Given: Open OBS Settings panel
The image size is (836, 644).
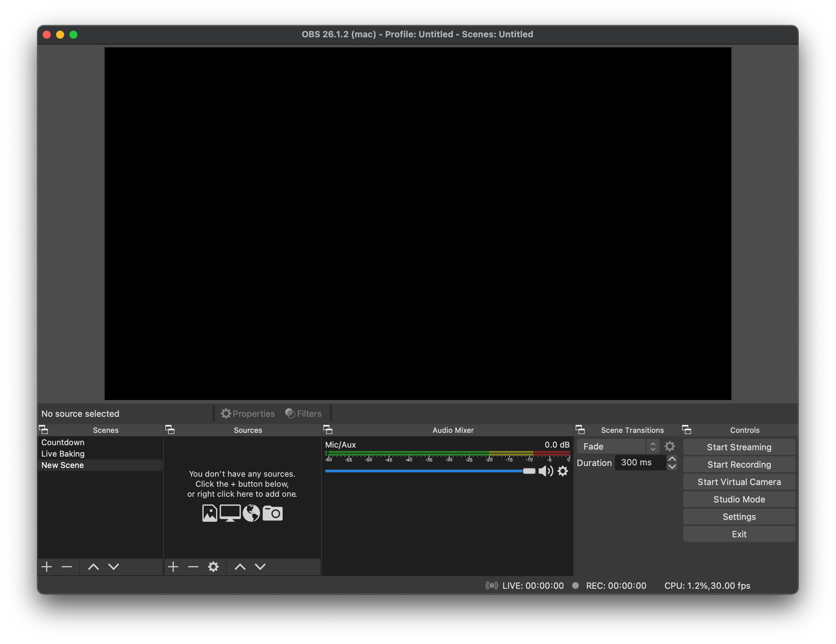Looking at the screenshot, I should pyautogui.click(x=738, y=516).
